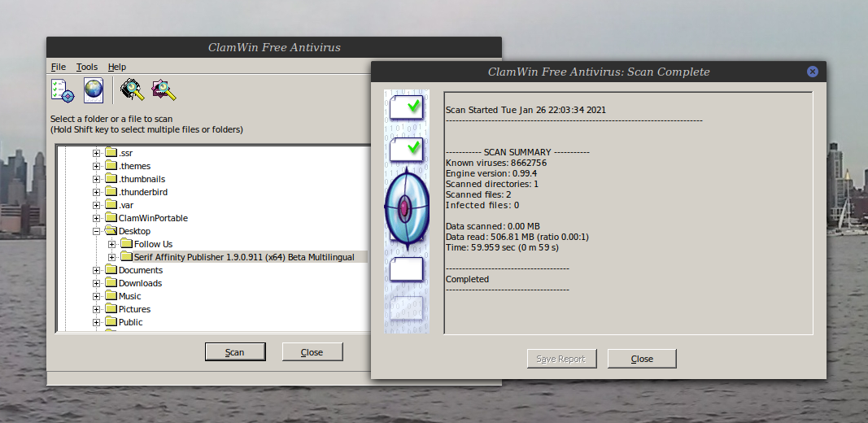Select the .thunderbird folder
Viewport: 868px width, 423px height.
tap(143, 192)
